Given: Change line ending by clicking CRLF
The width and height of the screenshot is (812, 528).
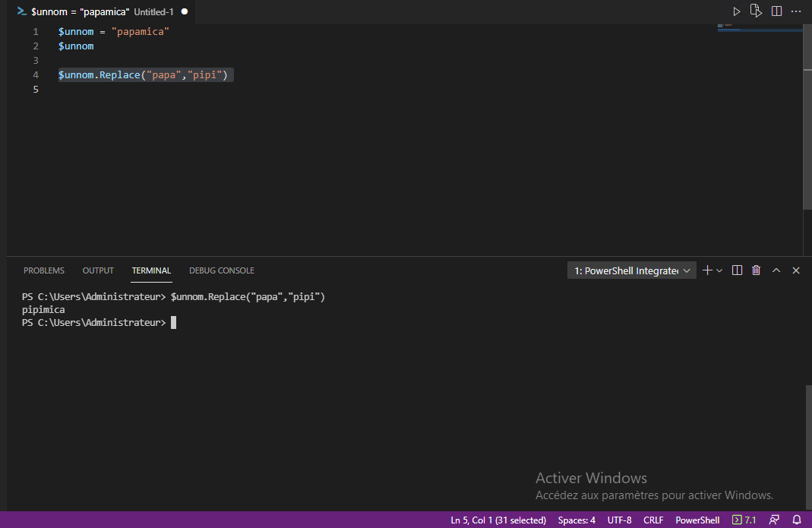Looking at the screenshot, I should point(652,520).
